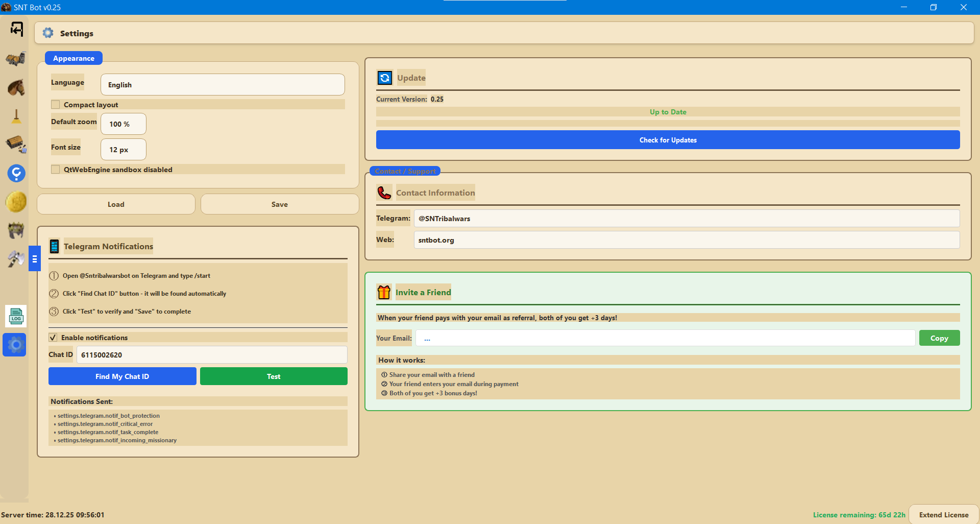Select the crown icon in the sidebar

pyautogui.click(x=16, y=230)
